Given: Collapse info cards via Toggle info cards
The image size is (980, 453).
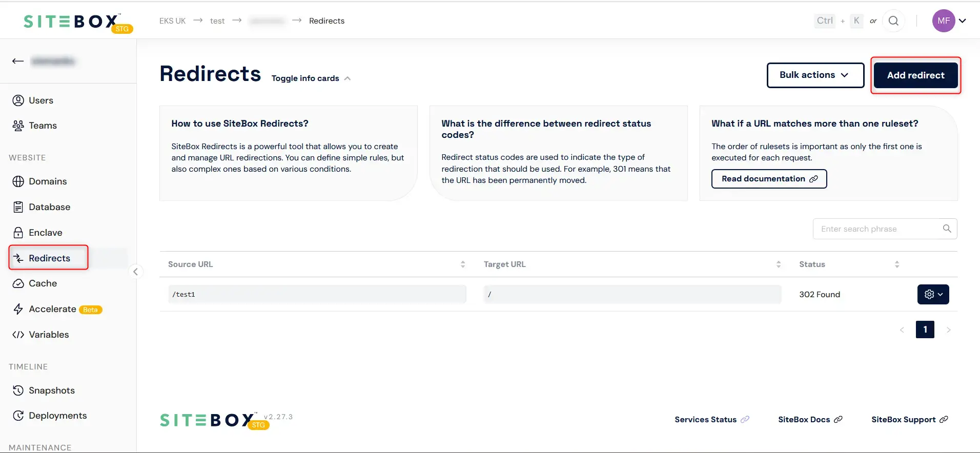Looking at the screenshot, I should click(x=311, y=78).
